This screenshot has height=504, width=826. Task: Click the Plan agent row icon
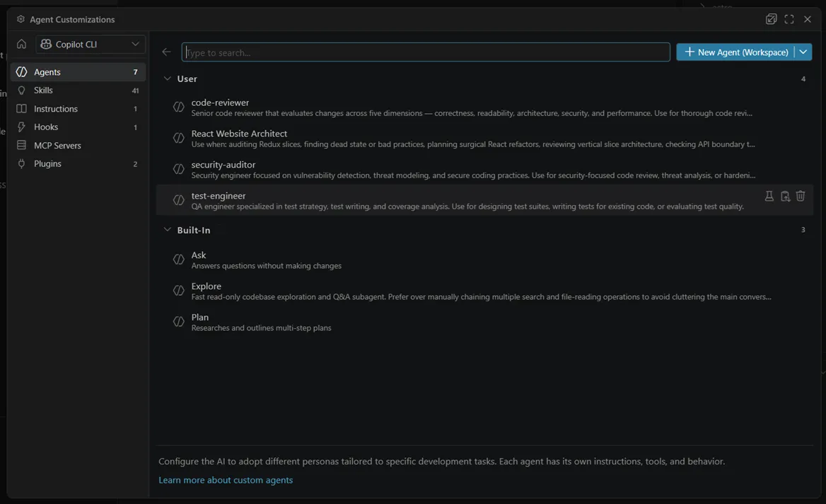(179, 322)
